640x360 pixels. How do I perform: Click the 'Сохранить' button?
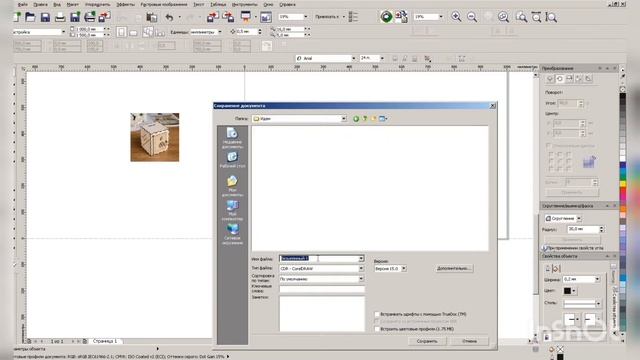pyautogui.click(x=427, y=341)
